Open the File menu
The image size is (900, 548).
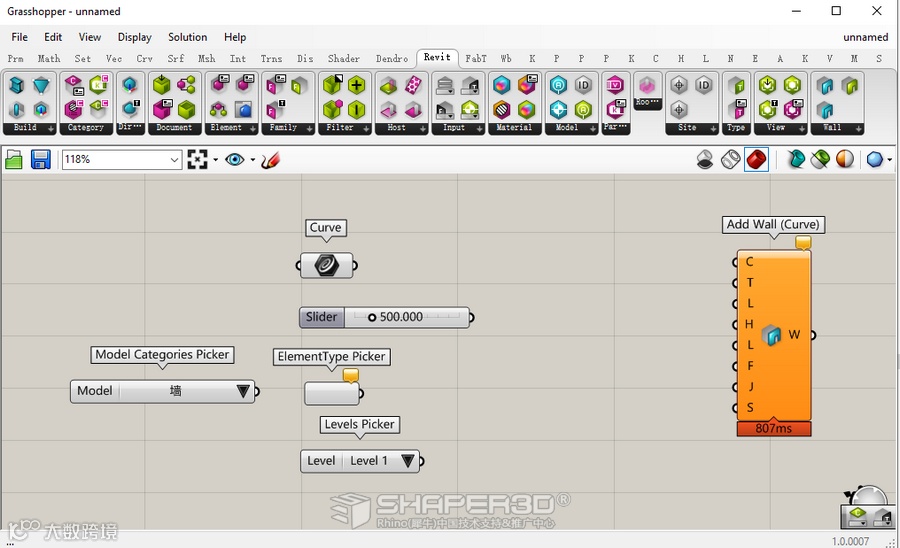[19, 37]
